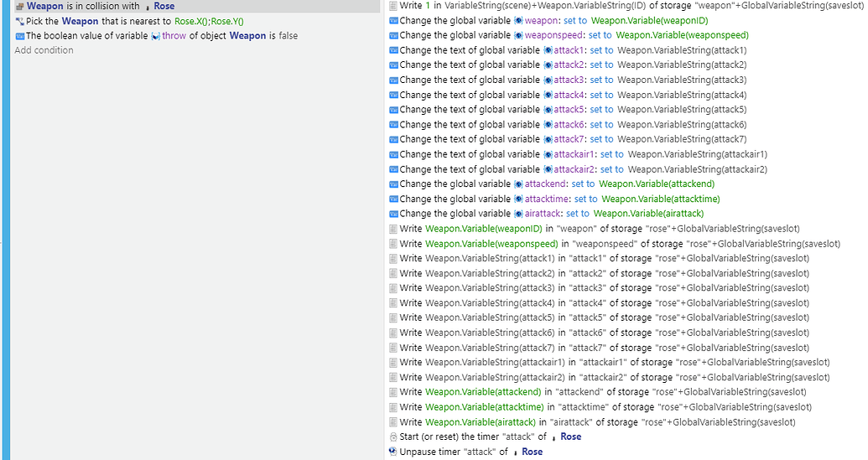Select the boolean 'throw' of Weapon condition
Image resolution: width=868 pixels, height=460 pixels.
[x=157, y=36]
